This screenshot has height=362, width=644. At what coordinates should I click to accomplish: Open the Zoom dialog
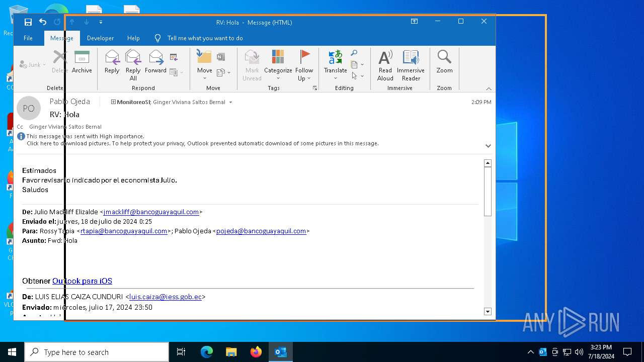(444, 62)
